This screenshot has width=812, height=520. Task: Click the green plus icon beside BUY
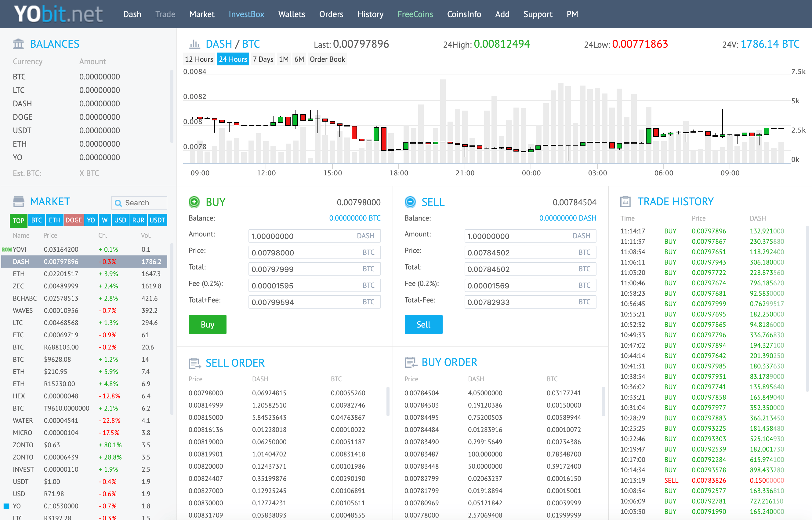coord(194,202)
